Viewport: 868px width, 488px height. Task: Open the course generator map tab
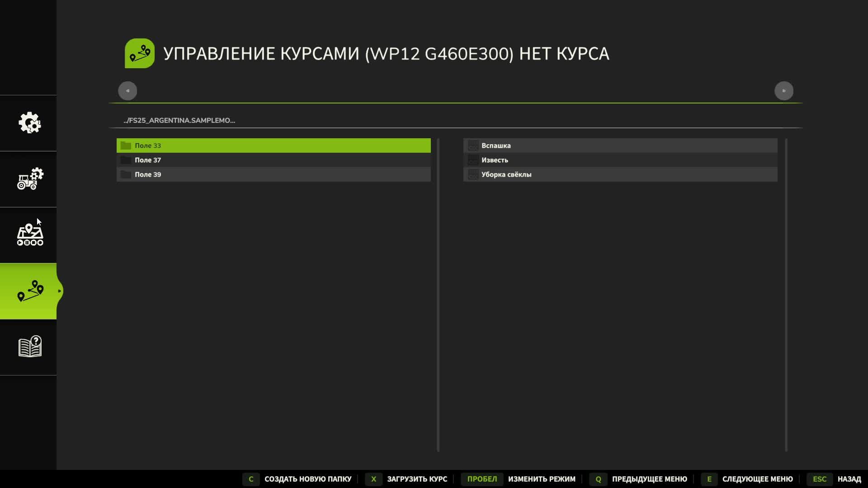30,235
